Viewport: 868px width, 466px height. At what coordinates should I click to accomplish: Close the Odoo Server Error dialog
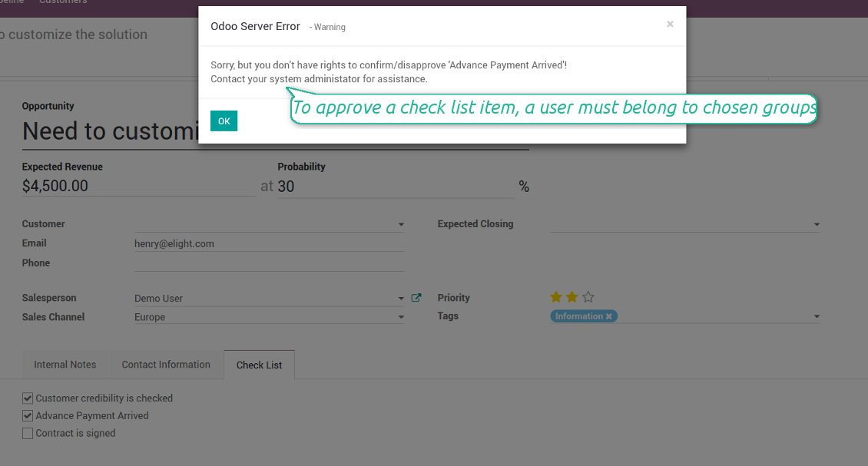(670, 25)
